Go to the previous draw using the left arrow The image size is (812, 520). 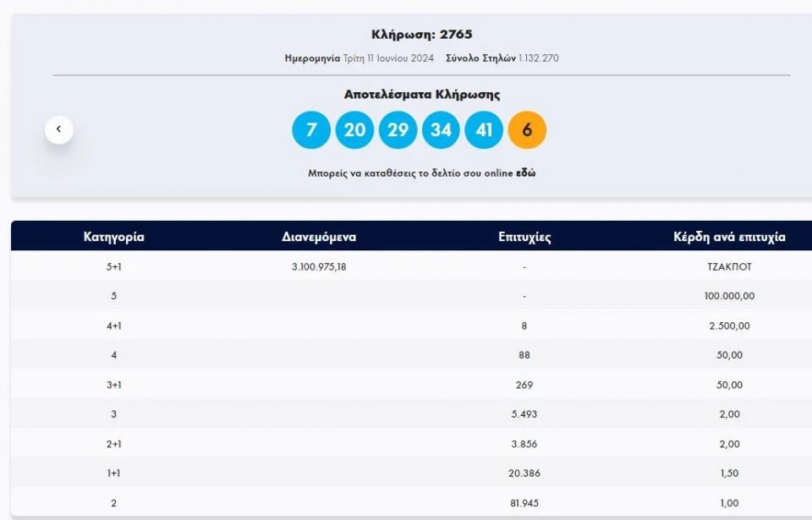pyautogui.click(x=58, y=129)
